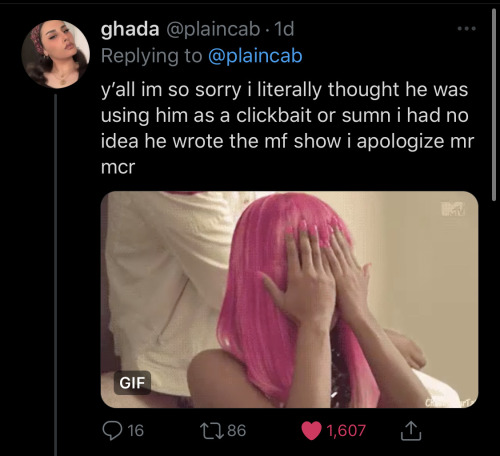Open the 1d timestamp link
Image resolution: width=500 pixels, height=456 pixels.
[284, 29]
